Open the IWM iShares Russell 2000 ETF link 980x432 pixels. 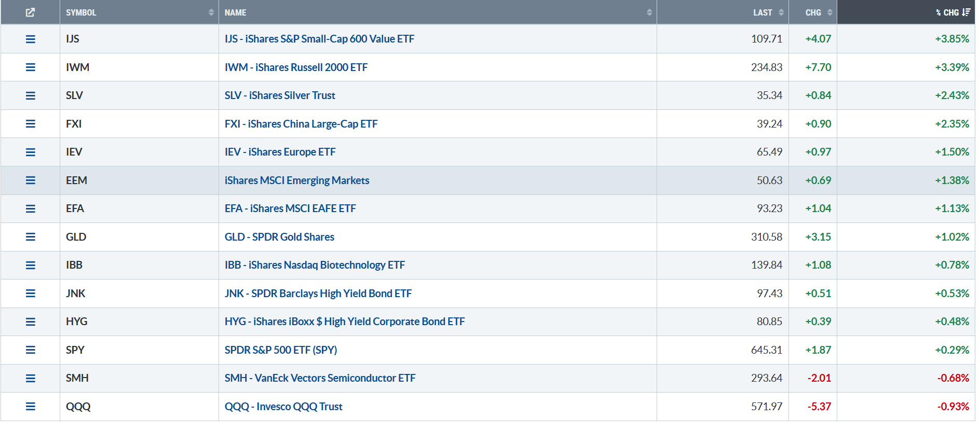(296, 67)
